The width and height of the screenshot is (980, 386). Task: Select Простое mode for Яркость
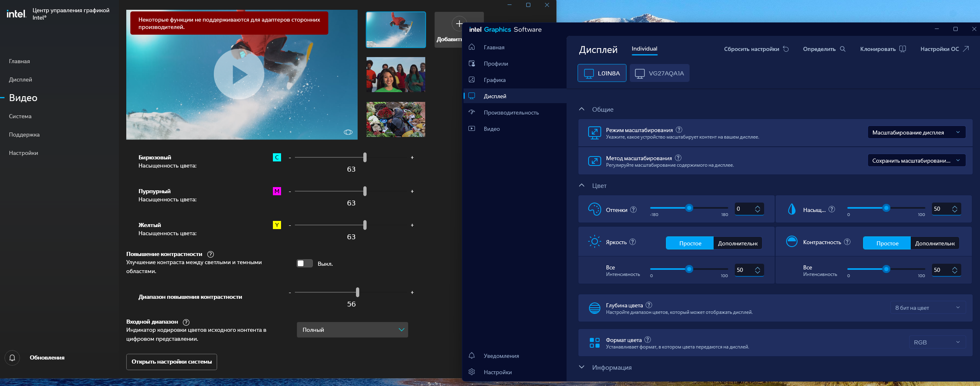(x=690, y=243)
